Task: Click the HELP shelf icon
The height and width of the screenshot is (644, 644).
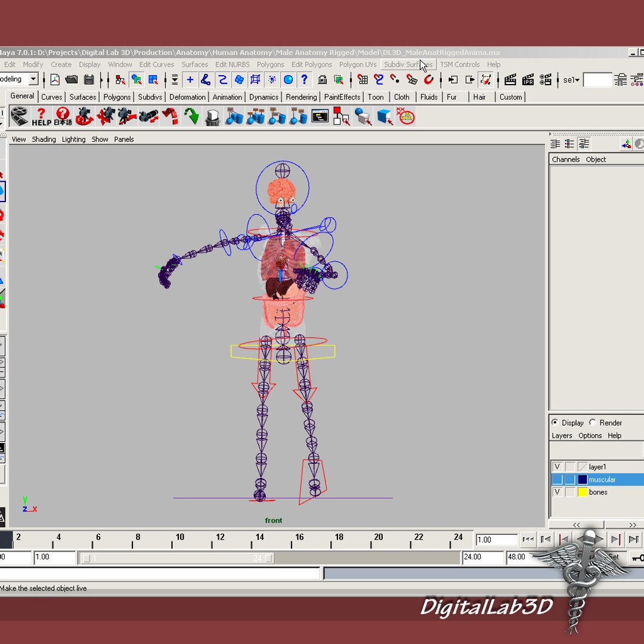Action: pyautogui.click(x=41, y=117)
